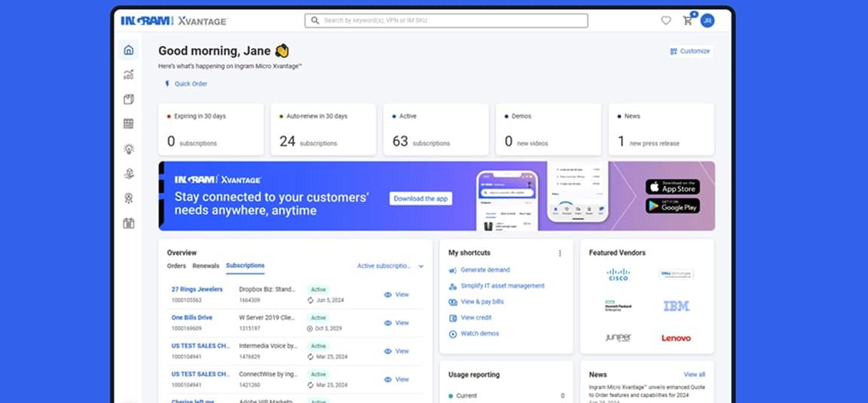Click the Download the app button
The width and height of the screenshot is (868, 403).
coord(420,199)
